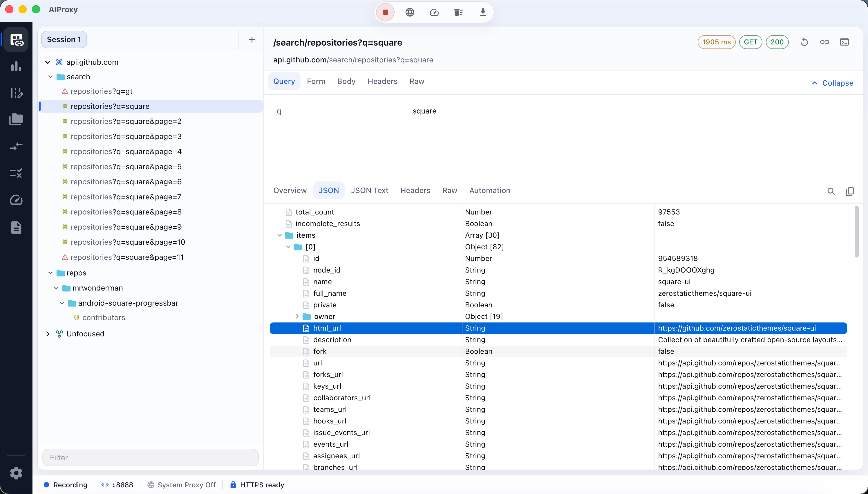868x494 pixels.
Task: Stop recording with the red stop button
Action: point(385,12)
